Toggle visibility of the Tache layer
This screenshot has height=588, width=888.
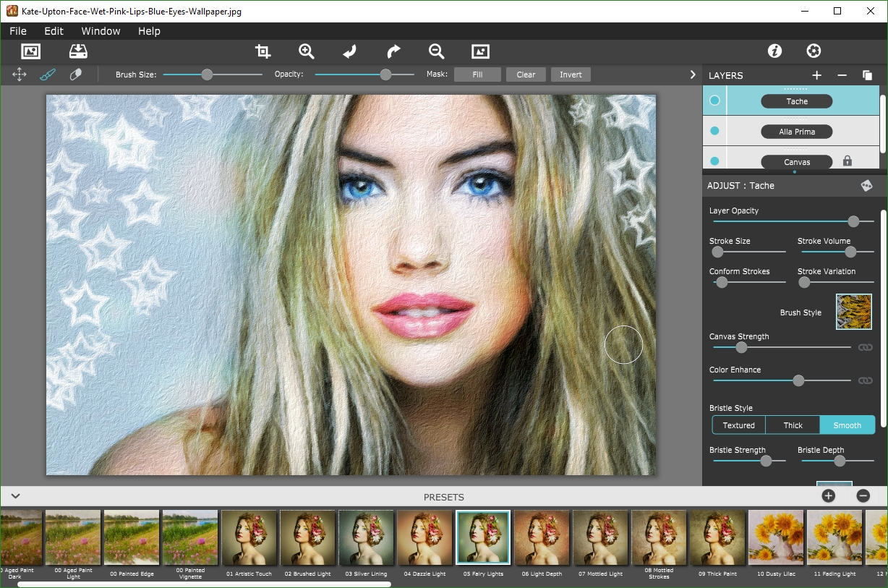click(x=714, y=101)
